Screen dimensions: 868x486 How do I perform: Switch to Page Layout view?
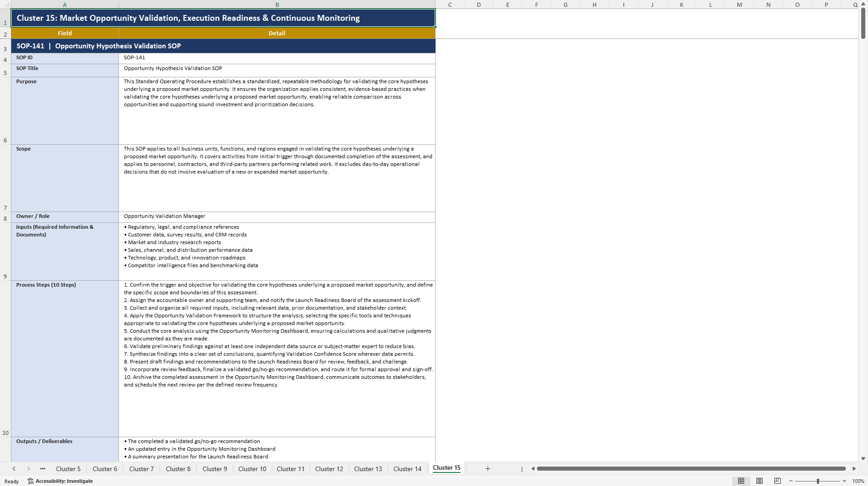pyautogui.click(x=759, y=481)
